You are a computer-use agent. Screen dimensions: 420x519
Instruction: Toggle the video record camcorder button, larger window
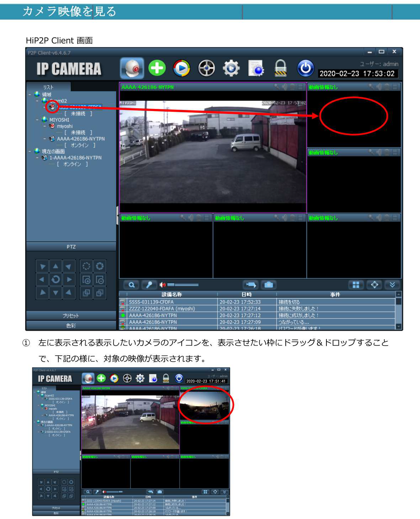point(251,285)
